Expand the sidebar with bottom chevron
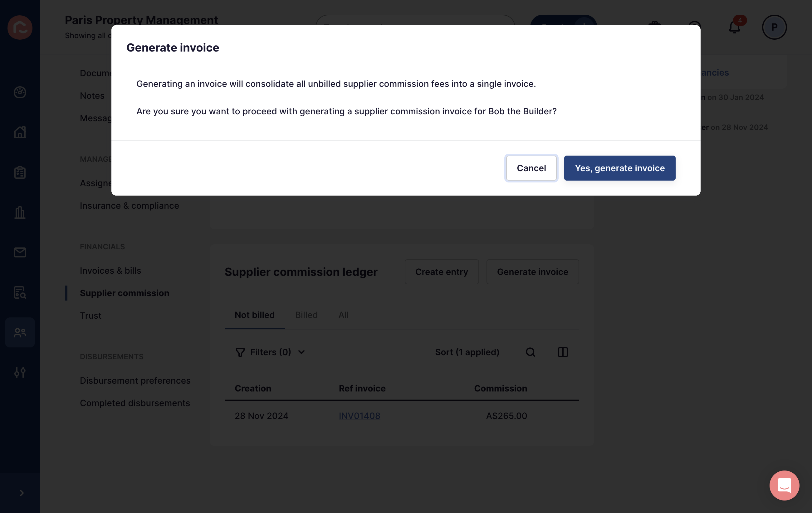Viewport: 812px width, 513px height. (21, 493)
